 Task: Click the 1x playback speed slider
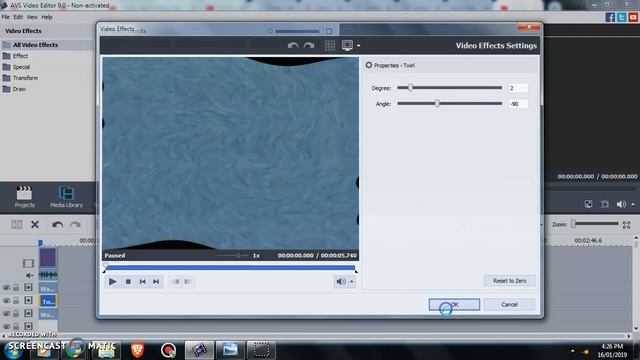(233, 256)
